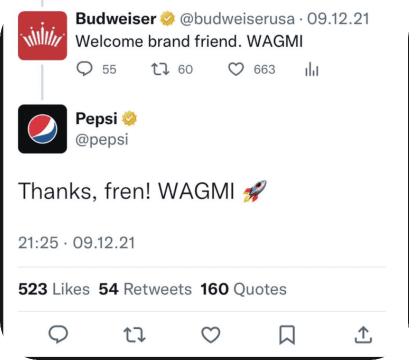
Task: Retweet Pepsi's tweet from bottom action bar
Action: pyautogui.click(x=134, y=335)
